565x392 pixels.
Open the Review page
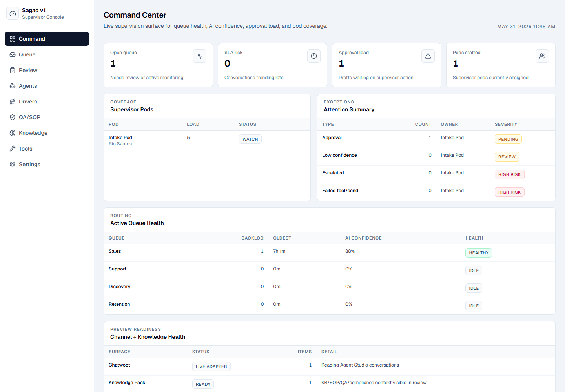[47, 70]
